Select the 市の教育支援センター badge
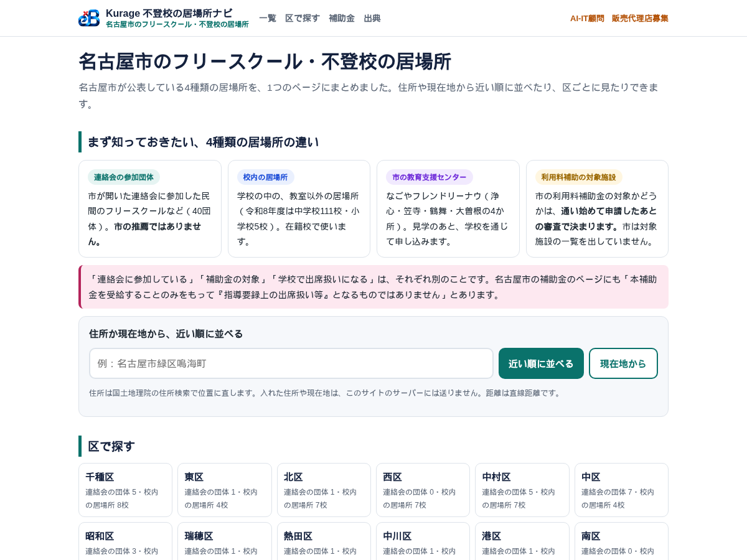747x560 pixels. (x=430, y=177)
